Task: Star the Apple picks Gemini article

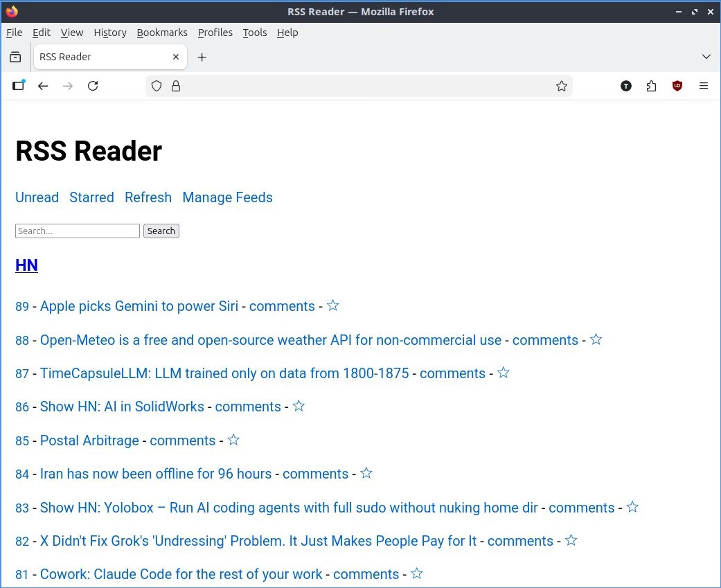Action: 333,305
